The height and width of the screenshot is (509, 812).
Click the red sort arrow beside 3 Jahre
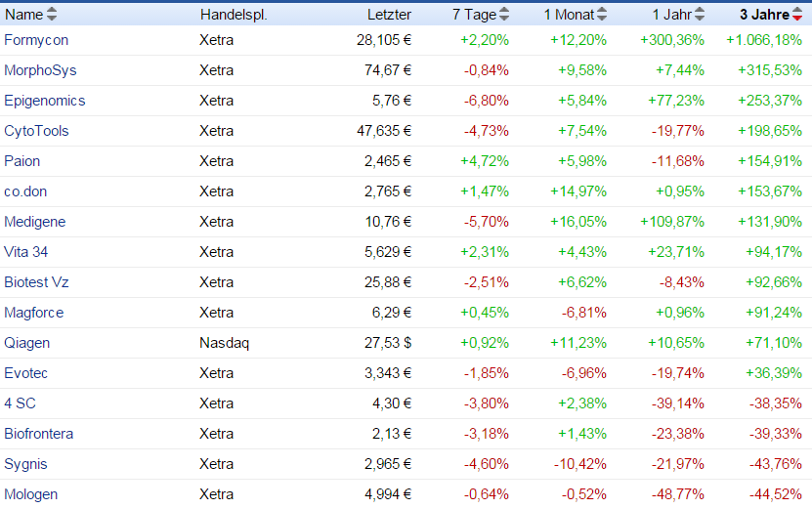[798, 15]
